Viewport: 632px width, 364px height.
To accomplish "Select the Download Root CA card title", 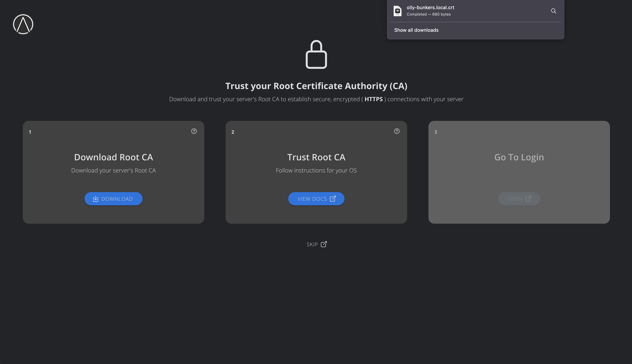I will [x=113, y=157].
